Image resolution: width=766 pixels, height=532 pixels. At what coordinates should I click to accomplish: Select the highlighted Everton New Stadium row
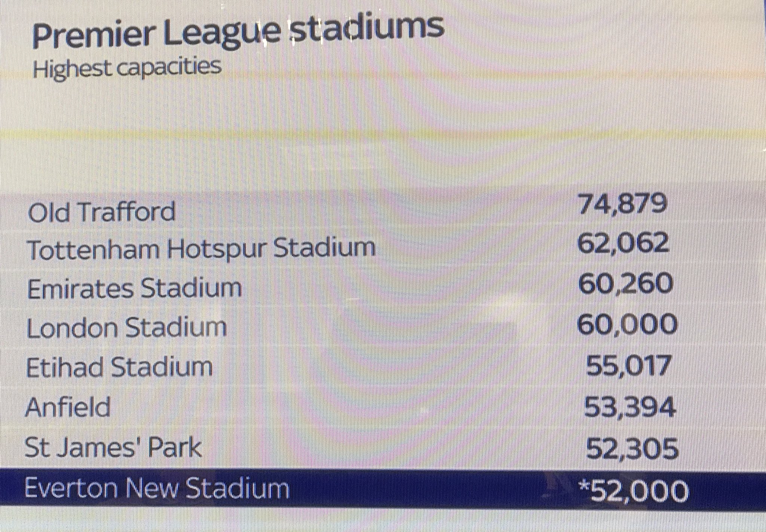(x=383, y=489)
